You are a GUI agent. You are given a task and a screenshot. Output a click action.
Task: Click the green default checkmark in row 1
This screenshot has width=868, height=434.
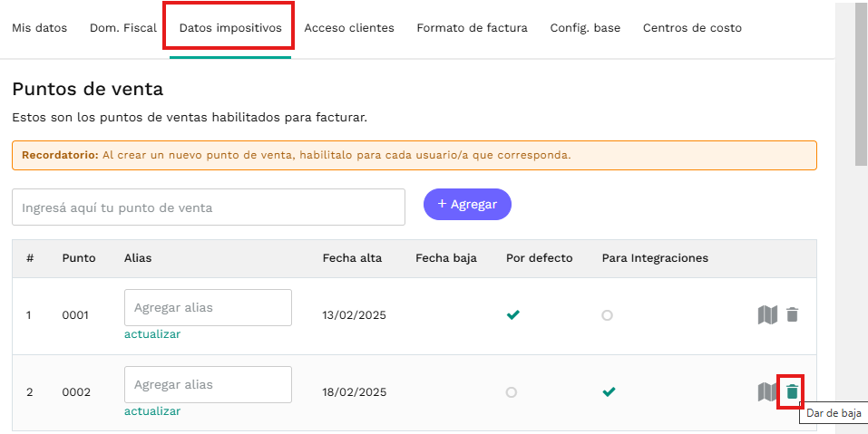tap(513, 315)
